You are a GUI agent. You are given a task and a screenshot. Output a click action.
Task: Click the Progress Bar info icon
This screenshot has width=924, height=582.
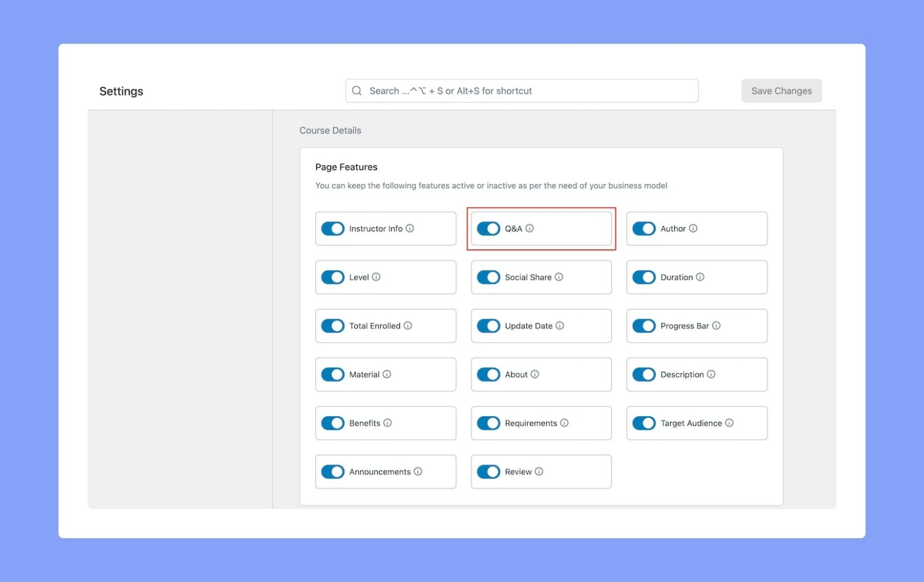click(716, 326)
